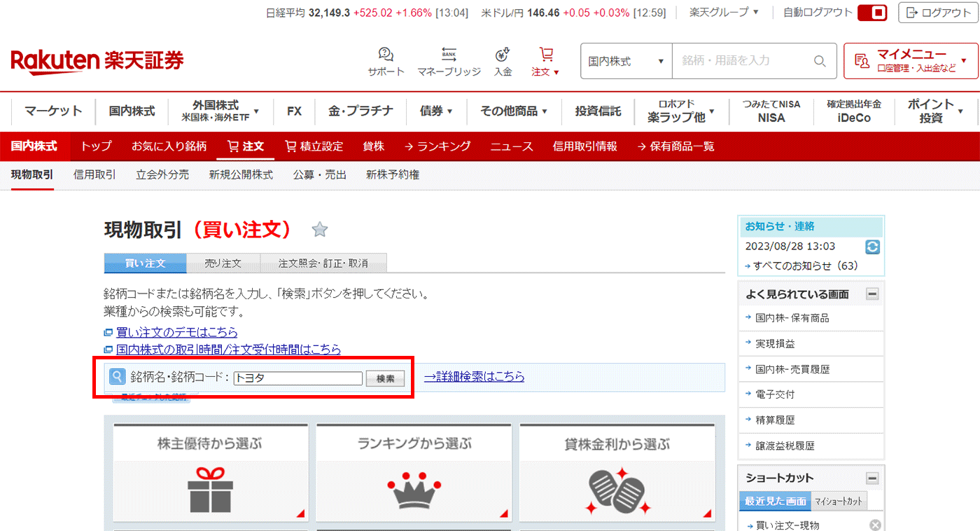
Task: Click the ログアウト button
Action: 938,13
